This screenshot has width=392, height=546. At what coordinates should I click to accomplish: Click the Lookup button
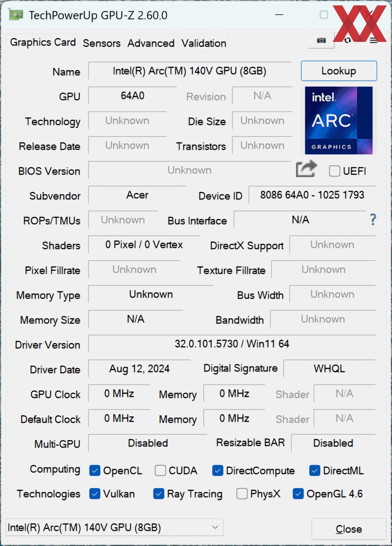pyautogui.click(x=339, y=71)
